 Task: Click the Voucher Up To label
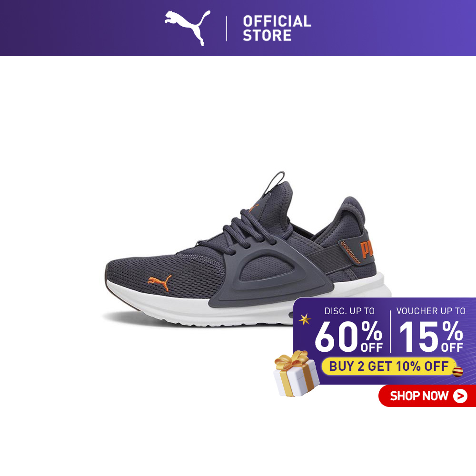coord(431,311)
